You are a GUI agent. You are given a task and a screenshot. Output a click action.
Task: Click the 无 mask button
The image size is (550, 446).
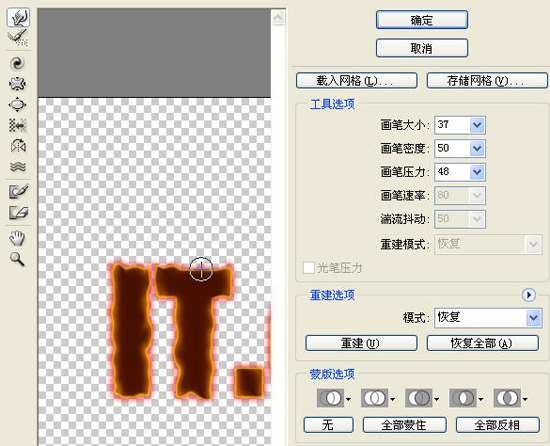328,425
